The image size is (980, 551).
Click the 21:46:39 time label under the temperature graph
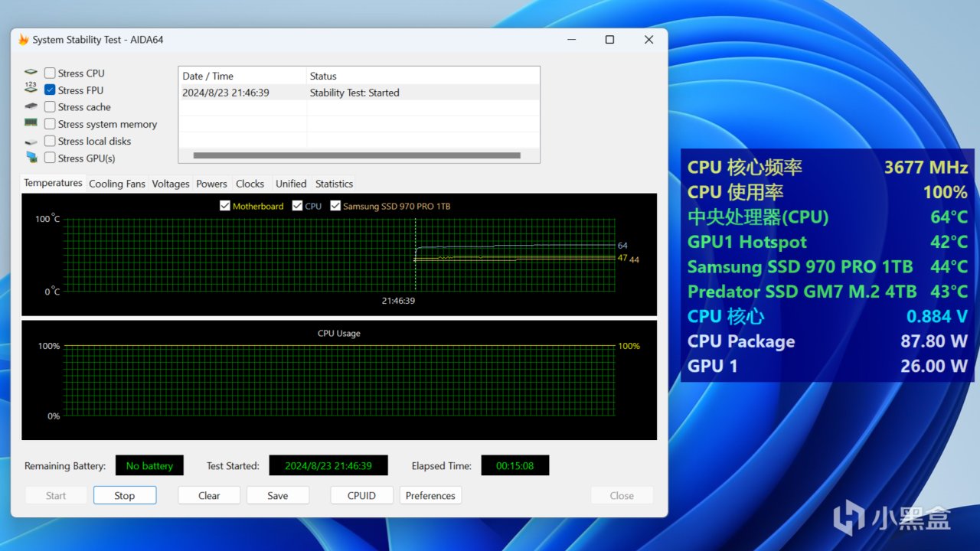399,301
